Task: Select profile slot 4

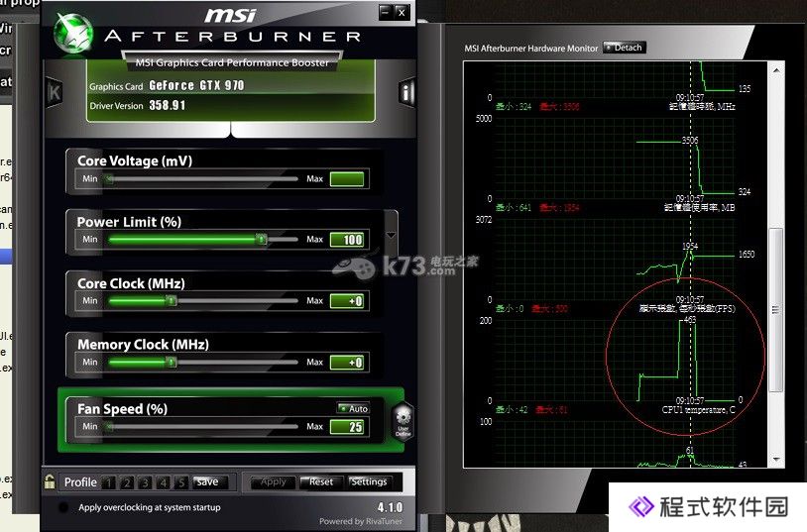Action: 163,482
